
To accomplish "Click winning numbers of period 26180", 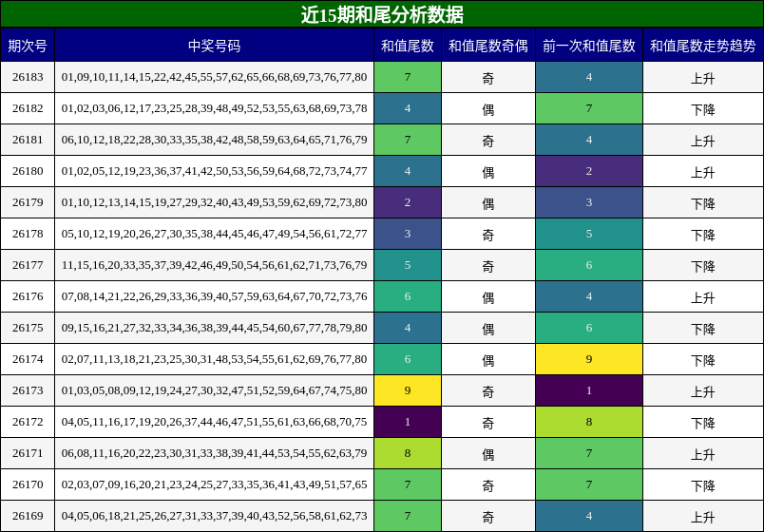I will click(215, 171).
